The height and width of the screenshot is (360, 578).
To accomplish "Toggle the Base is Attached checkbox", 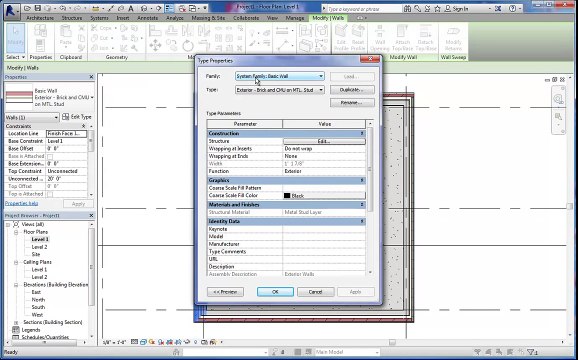I will pos(50,157).
